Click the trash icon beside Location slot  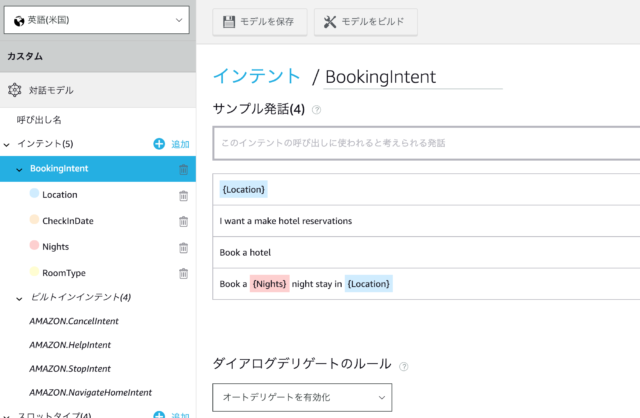point(183,196)
